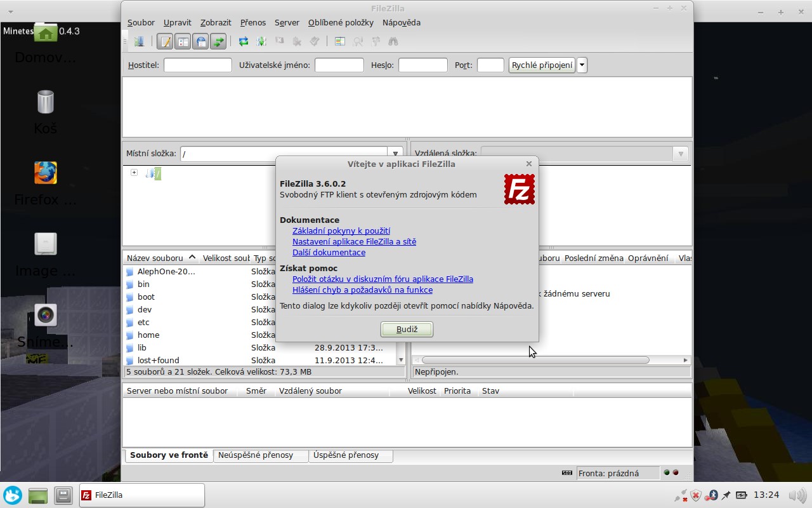Focus the Hostitel input field
Image resolution: width=812 pixels, height=508 pixels.
click(198, 65)
